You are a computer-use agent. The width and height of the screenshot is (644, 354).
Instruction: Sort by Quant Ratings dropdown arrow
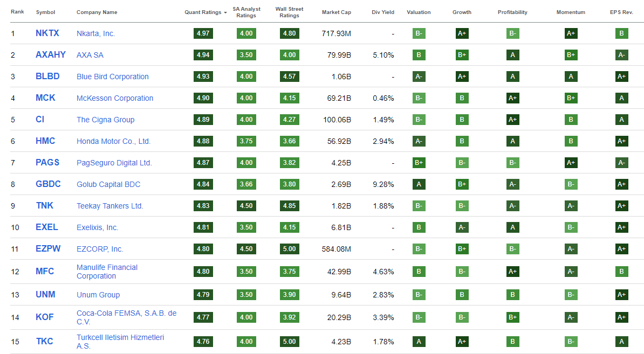pyautogui.click(x=225, y=13)
